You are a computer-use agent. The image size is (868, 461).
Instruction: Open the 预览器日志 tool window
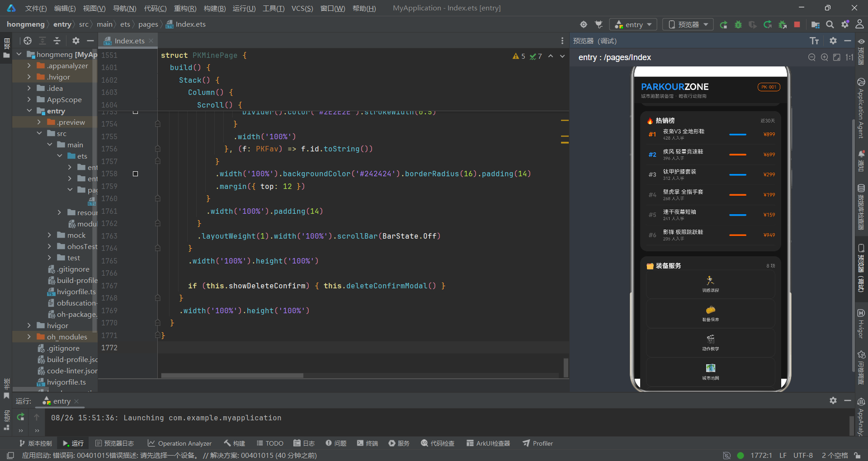pos(115,443)
